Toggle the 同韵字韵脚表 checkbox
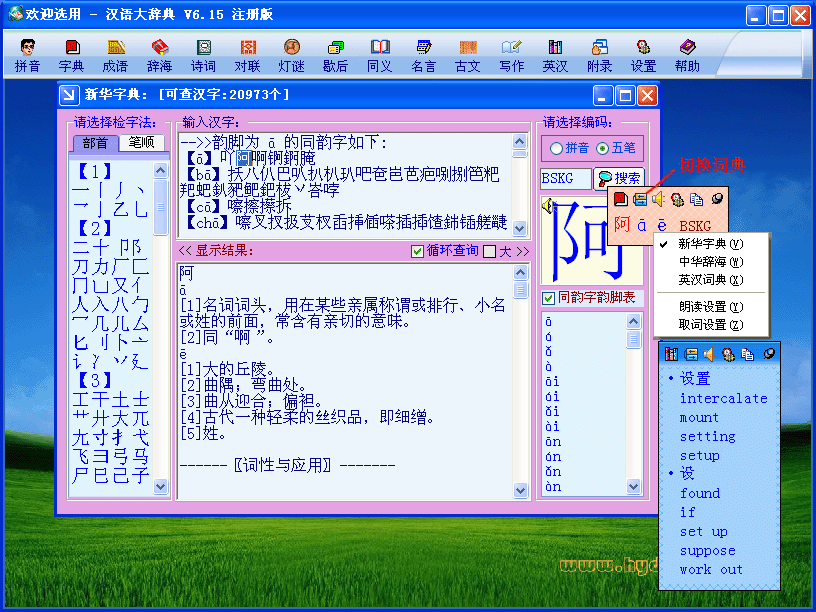816x612 pixels. 548,298
